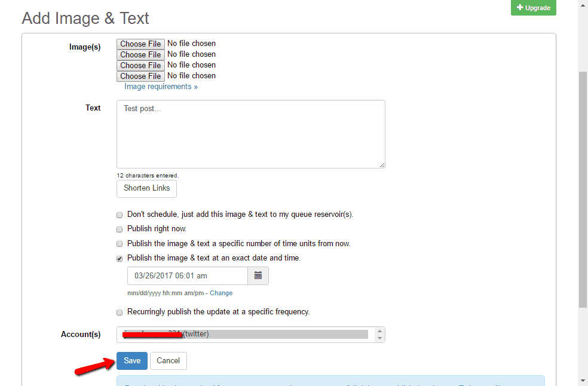Click the page vertical scrollbar thumb

[583, 189]
